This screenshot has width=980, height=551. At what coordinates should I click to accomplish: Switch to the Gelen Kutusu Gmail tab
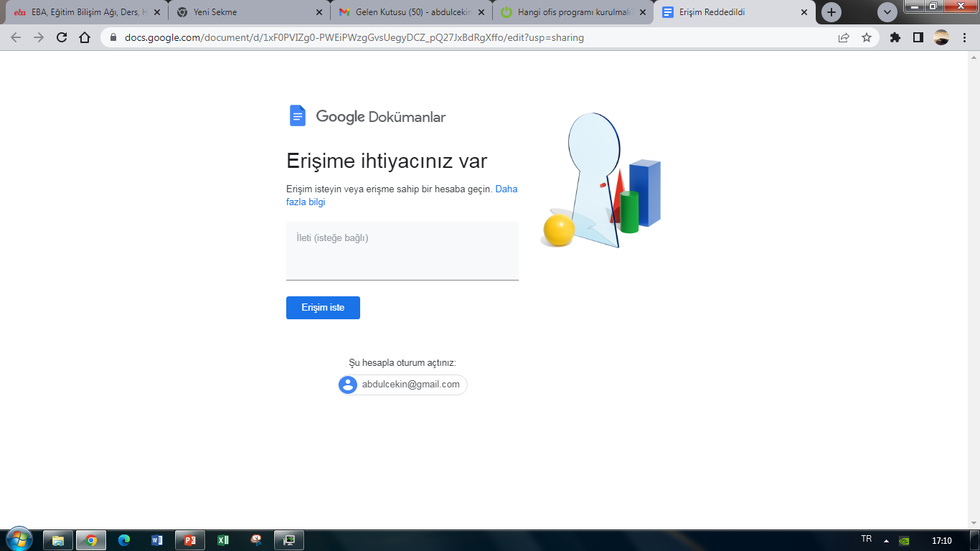coord(411,12)
